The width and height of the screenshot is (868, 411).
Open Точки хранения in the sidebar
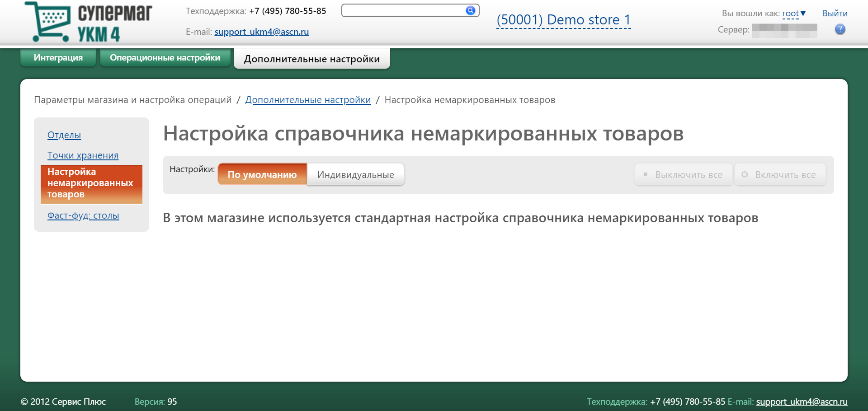click(x=83, y=155)
